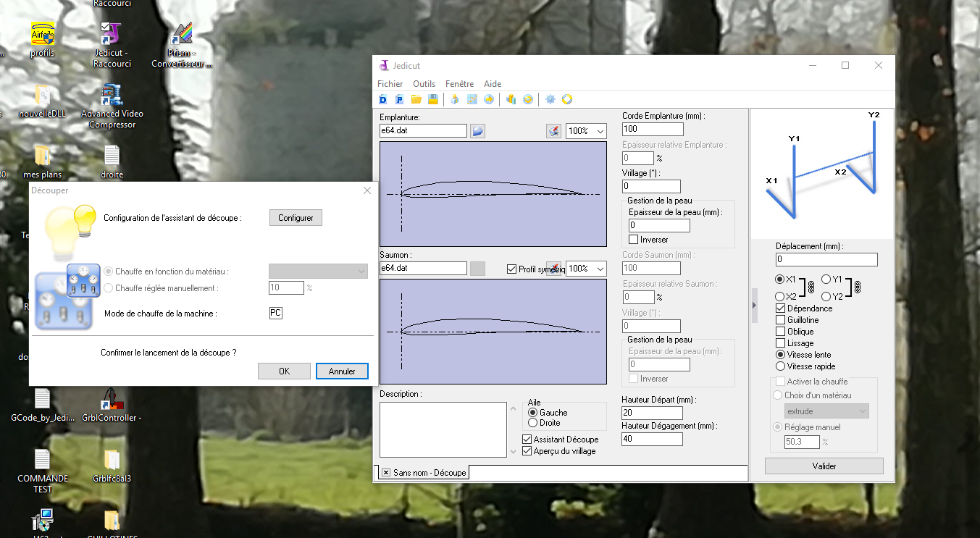Select Vitesse rapide option
The height and width of the screenshot is (538, 980).
[780, 366]
